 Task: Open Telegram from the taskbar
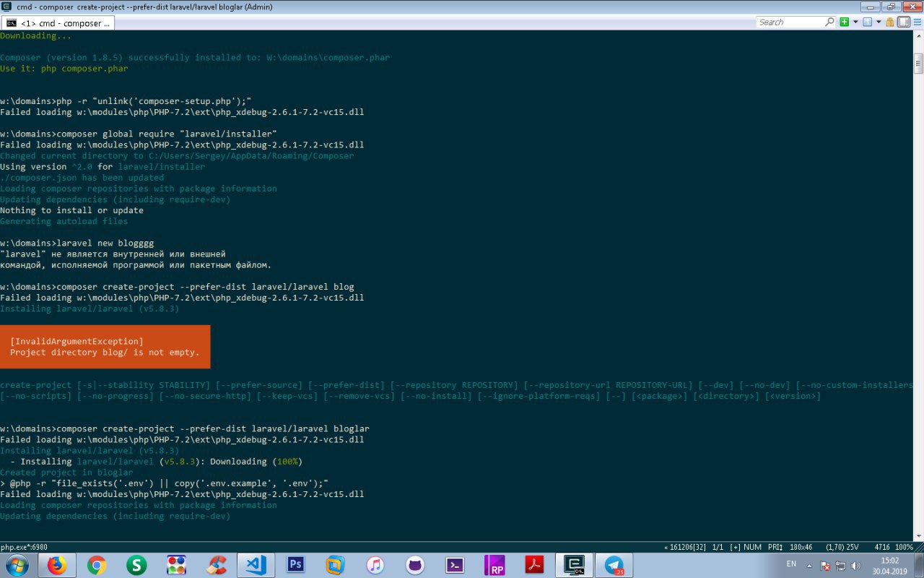(614, 565)
